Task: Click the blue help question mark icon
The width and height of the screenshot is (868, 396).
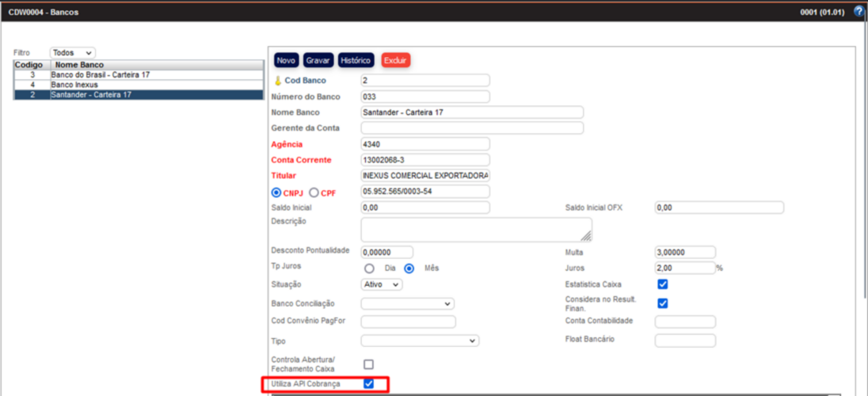Action: click(858, 12)
